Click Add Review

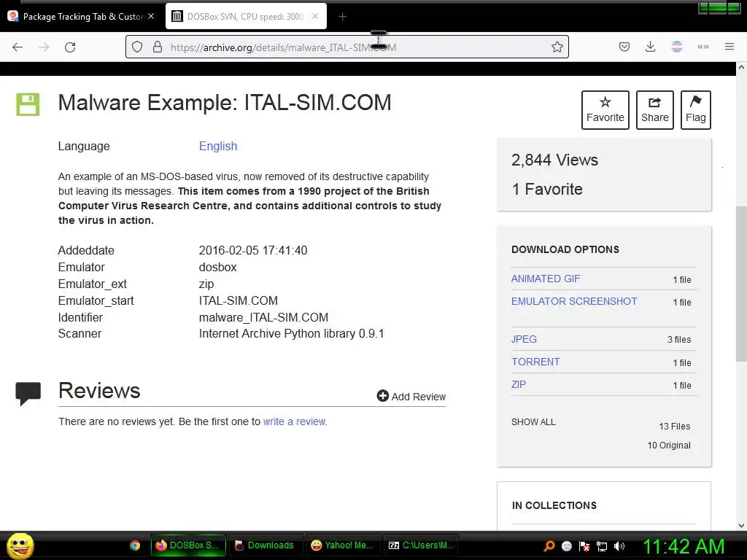(411, 396)
